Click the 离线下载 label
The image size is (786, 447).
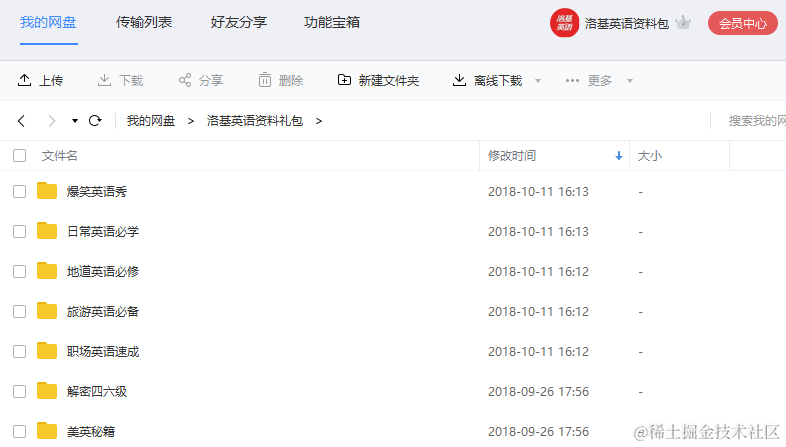498,81
